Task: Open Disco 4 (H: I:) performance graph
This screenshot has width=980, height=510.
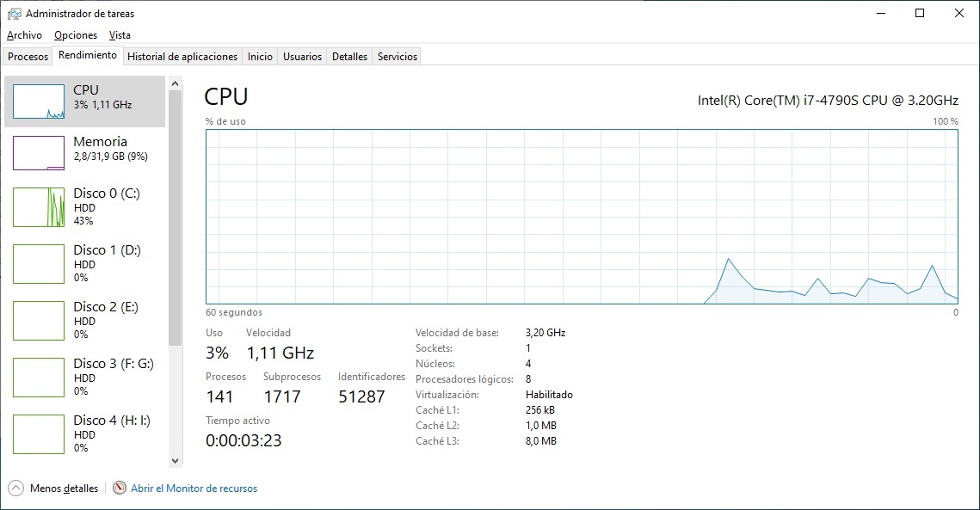Action: 39,433
